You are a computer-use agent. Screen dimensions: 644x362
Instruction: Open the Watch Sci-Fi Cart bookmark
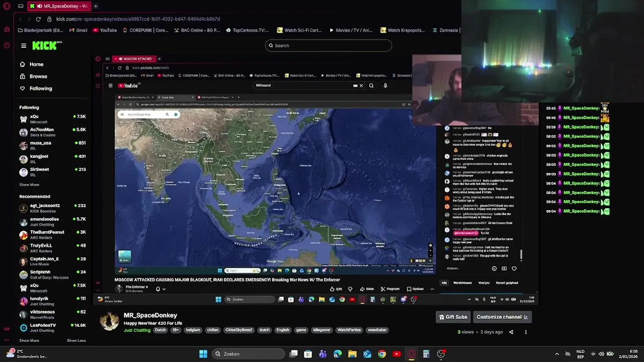click(x=299, y=30)
